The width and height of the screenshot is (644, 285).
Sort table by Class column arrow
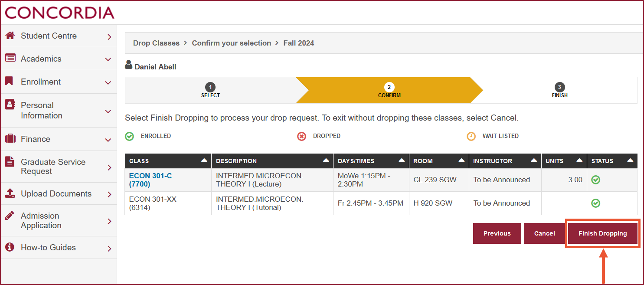204,161
